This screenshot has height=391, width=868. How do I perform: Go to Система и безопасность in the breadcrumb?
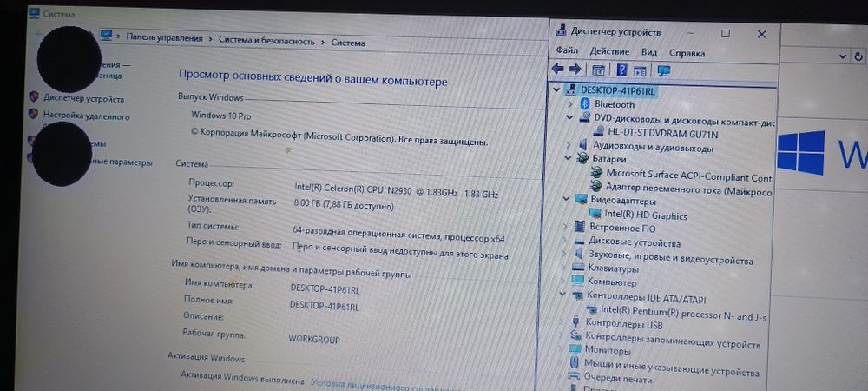266,41
